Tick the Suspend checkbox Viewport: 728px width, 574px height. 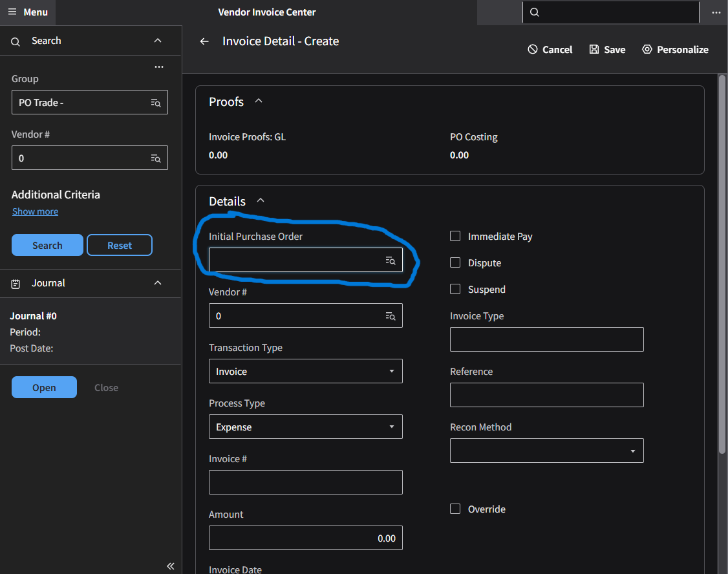tap(455, 290)
